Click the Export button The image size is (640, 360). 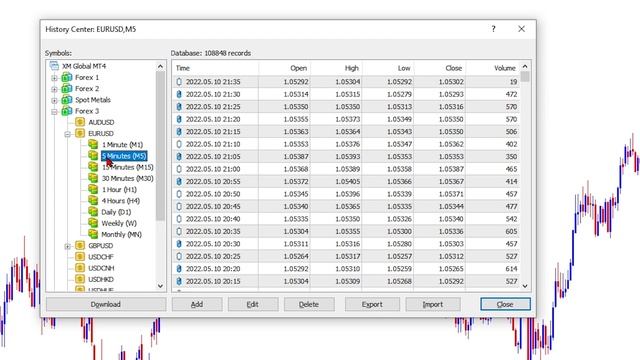[372, 304]
